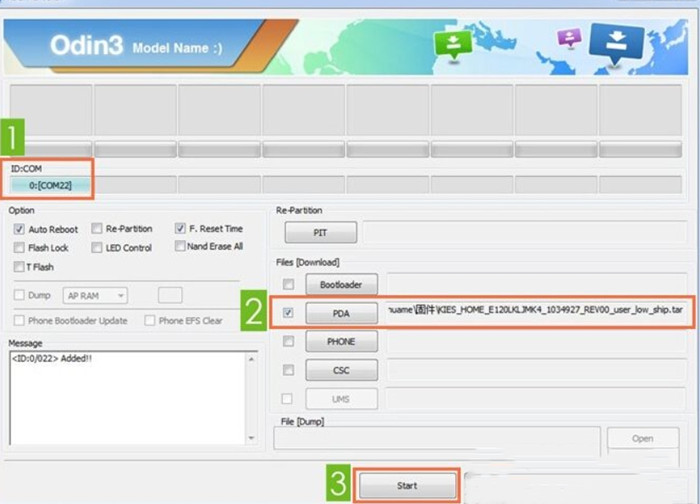Click the blue download bubble icon

coord(616,45)
